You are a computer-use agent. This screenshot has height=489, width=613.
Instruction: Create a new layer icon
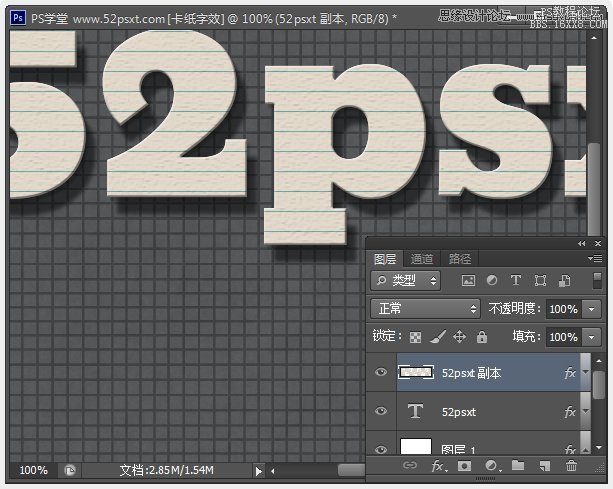click(545, 466)
